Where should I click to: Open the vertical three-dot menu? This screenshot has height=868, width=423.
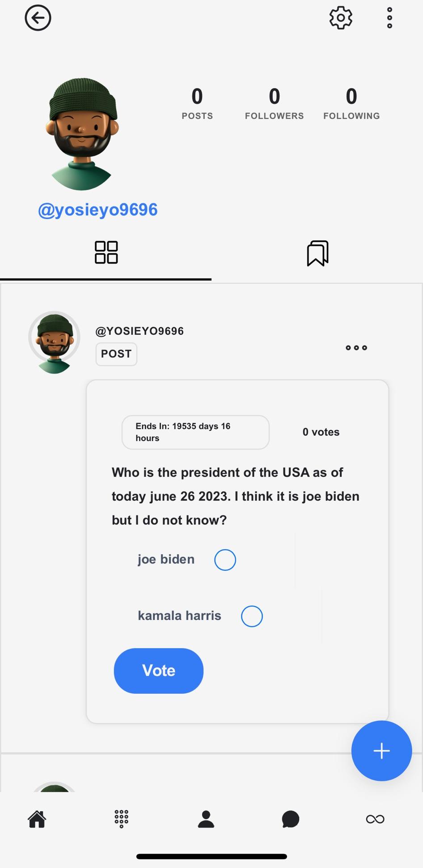click(x=389, y=18)
